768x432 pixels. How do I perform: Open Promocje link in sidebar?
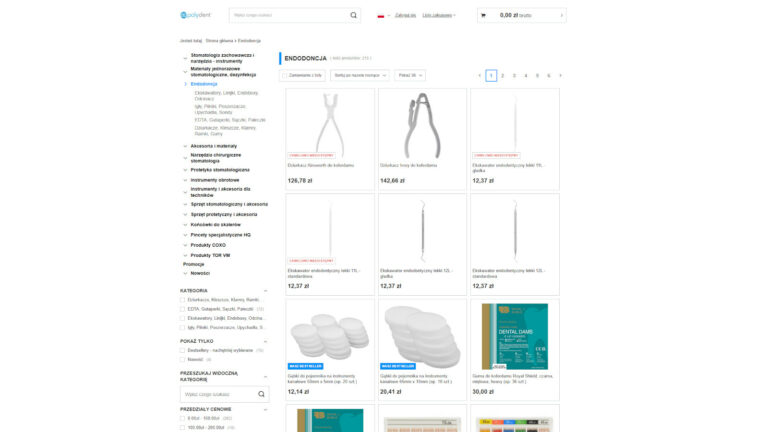point(193,264)
